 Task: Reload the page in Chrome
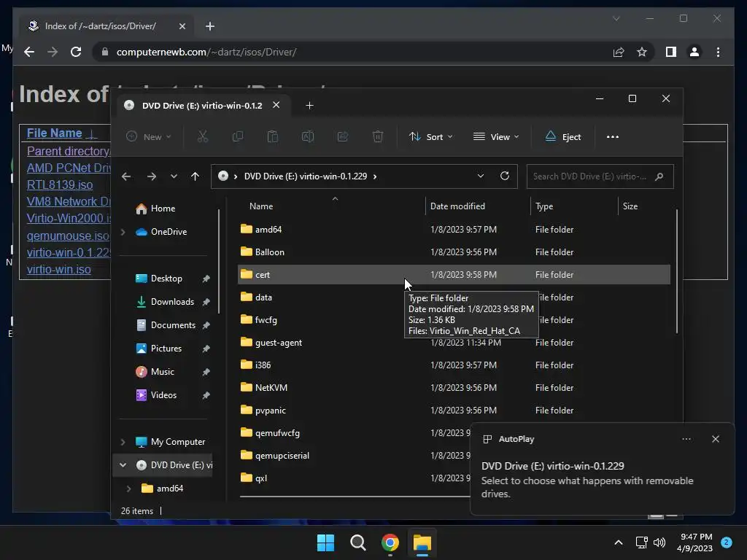pyautogui.click(x=76, y=52)
